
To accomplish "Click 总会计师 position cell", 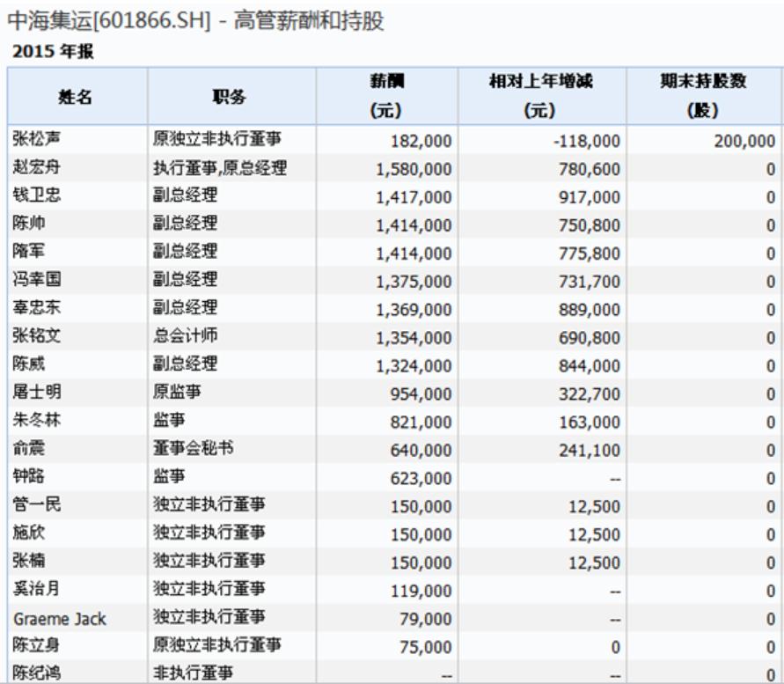I will pyautogui.click(x=185, y=335).
